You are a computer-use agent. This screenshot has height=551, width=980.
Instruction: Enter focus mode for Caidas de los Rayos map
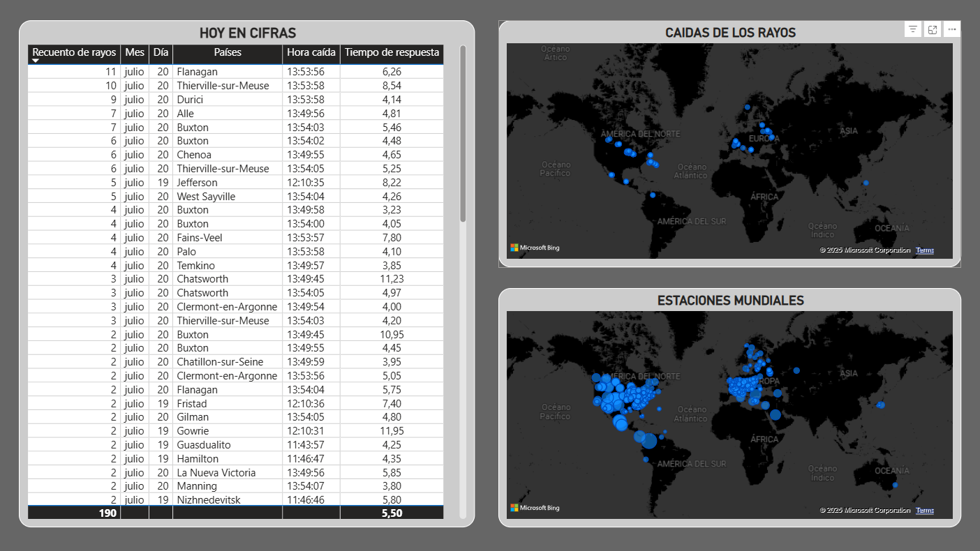click(932, 29)
